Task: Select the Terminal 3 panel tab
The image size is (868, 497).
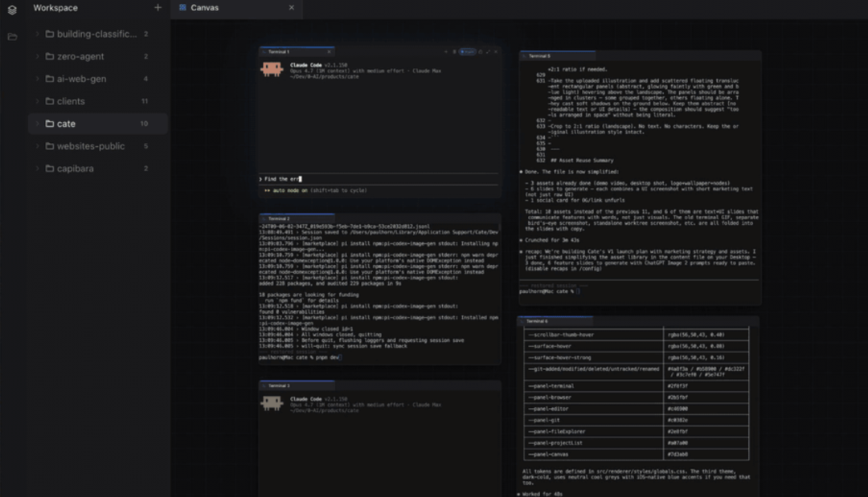Action: (296, 385)
